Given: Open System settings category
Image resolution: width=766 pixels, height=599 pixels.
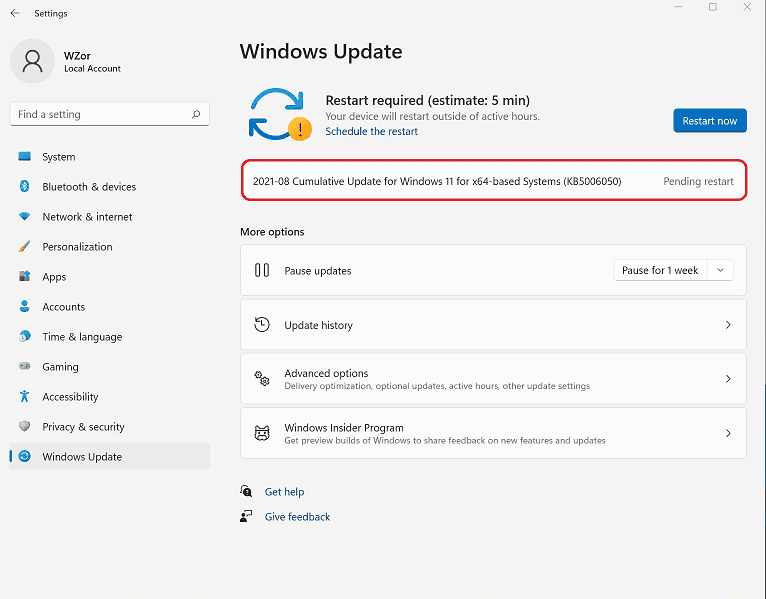Looking at the screenshot, I should coord(109,157).
